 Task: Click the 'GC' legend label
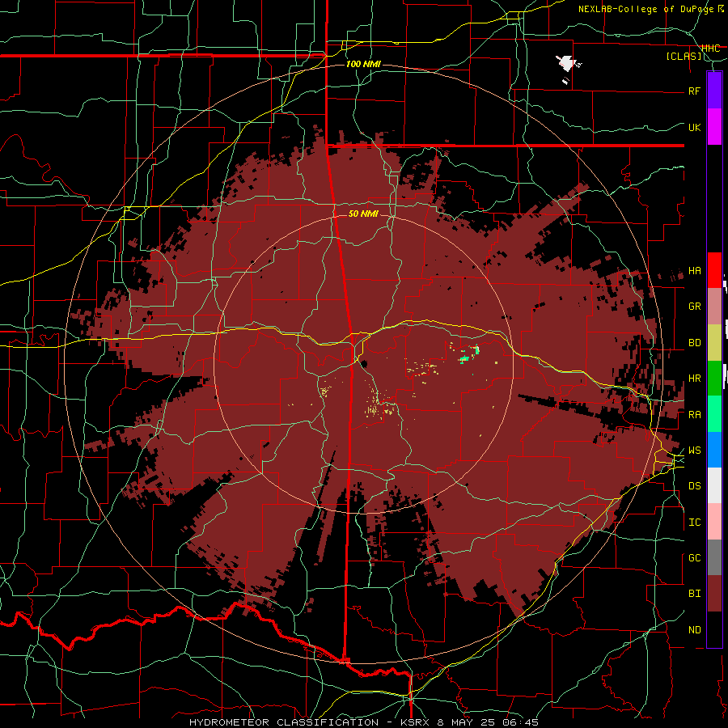click(x=694, y=558)
